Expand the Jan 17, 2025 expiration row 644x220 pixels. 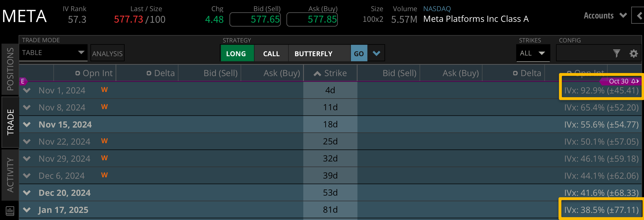coord(27,210)
